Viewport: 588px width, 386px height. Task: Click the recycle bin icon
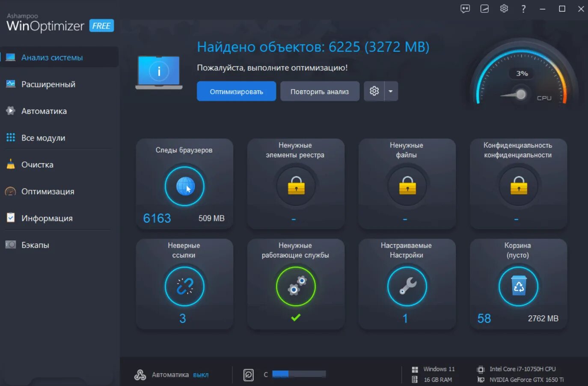point(518,286)
